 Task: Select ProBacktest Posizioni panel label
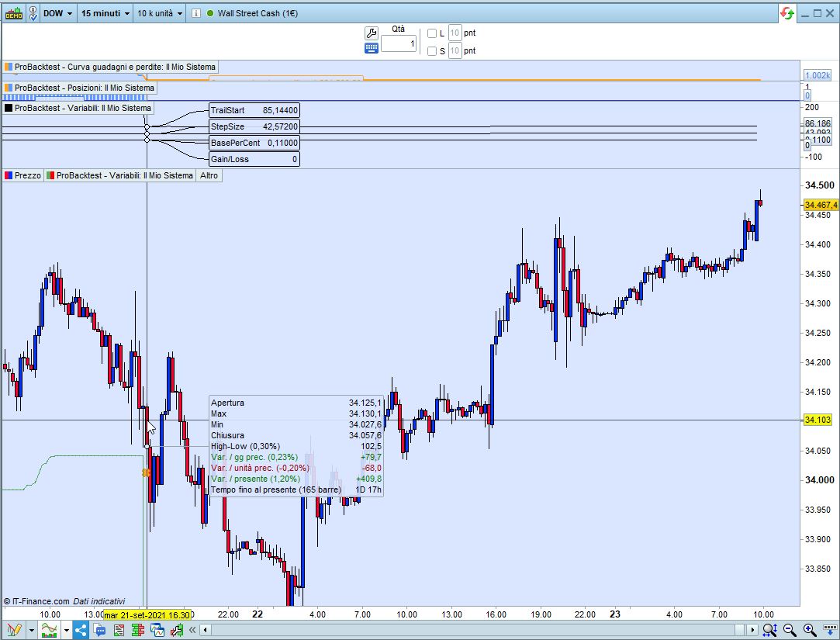tap(80, 88)
